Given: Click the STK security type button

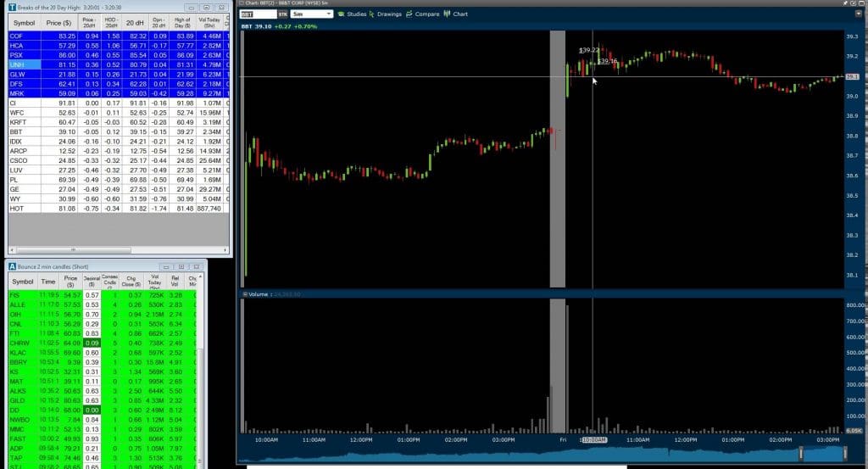Looking at the screenshot, I should click(283, 14).
